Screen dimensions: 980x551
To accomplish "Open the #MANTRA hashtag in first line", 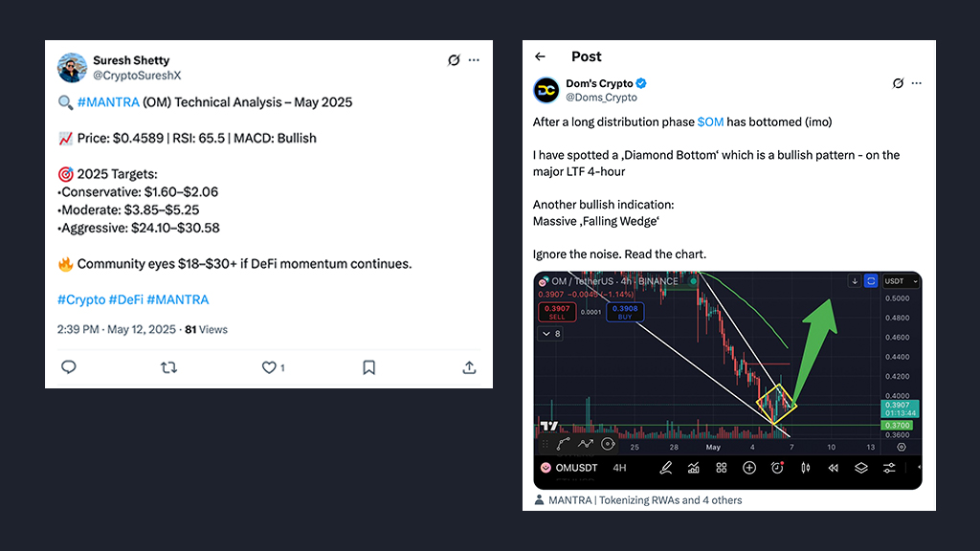I will (108, 101).
